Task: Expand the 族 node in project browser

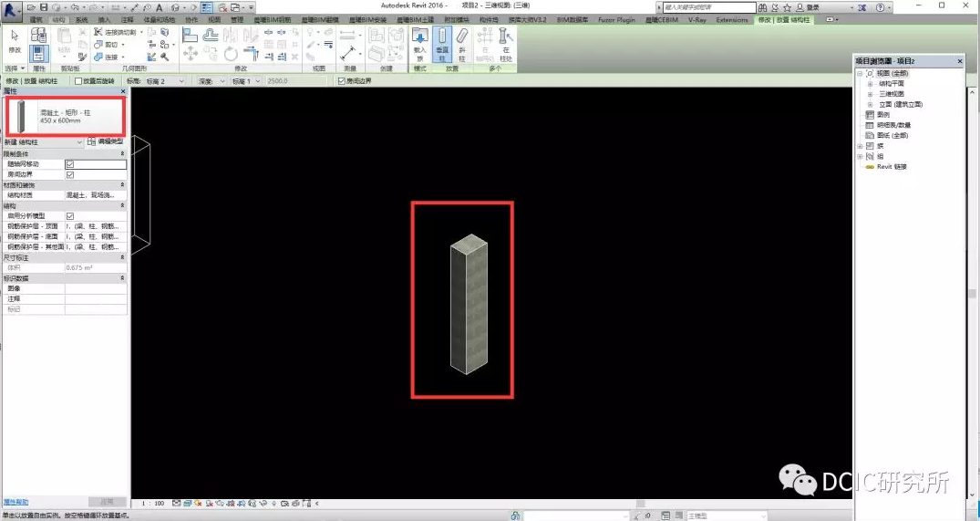Action: click(x=860, y=146)
